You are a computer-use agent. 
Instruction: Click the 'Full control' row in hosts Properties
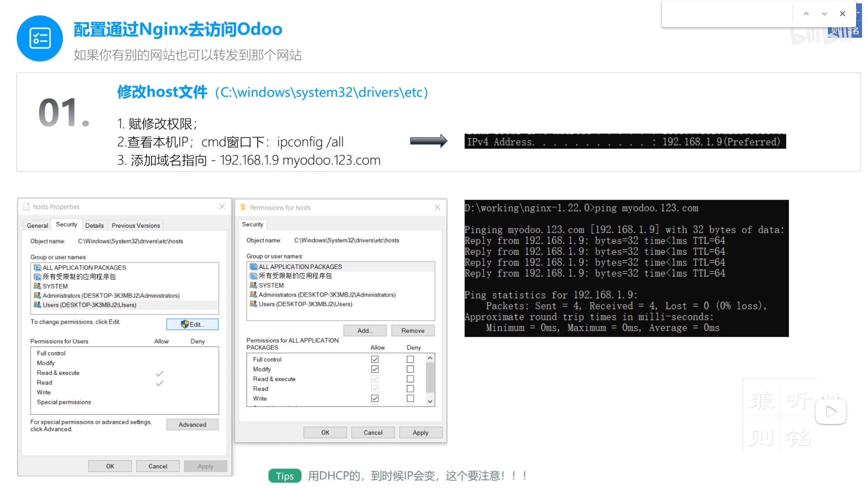click(51, 353)
